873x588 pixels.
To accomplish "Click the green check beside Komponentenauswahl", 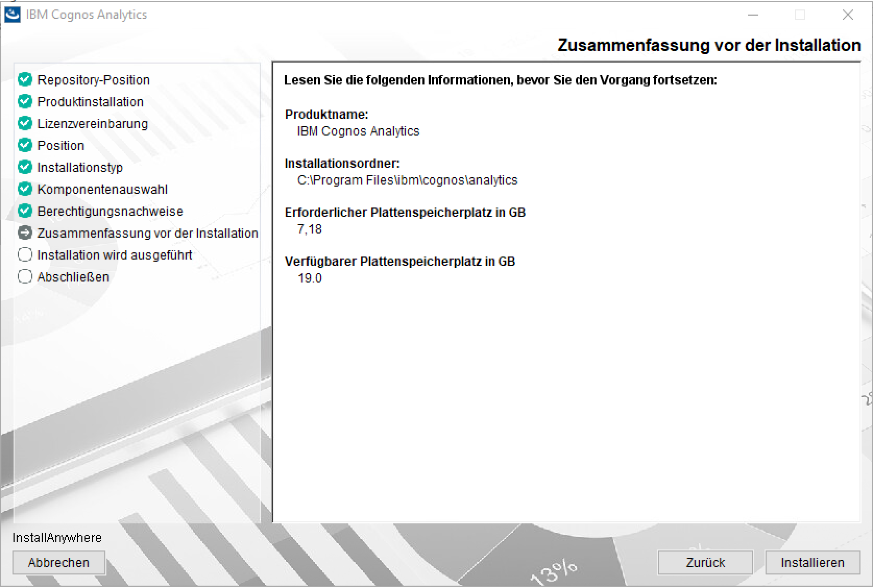I will [25, 189].
